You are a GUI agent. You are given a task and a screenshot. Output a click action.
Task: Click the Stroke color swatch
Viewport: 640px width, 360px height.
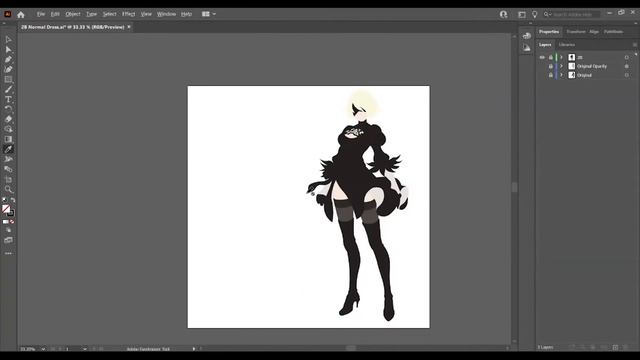point(11,213)
